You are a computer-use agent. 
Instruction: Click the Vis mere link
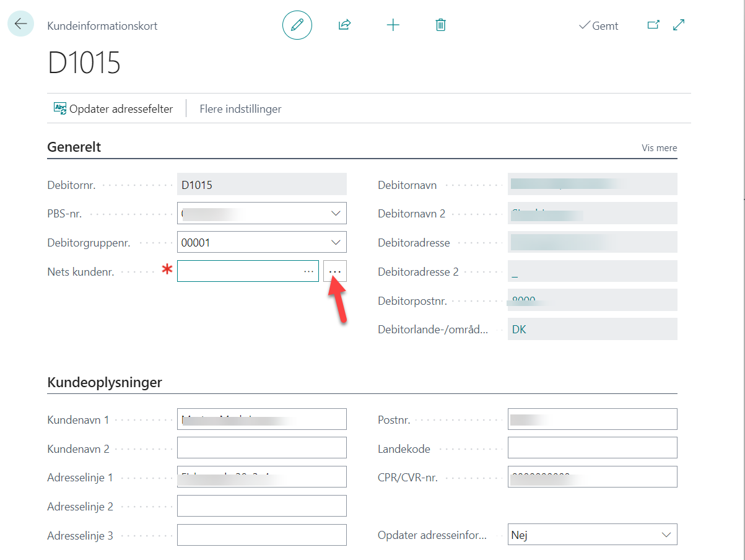coord(659,148)
